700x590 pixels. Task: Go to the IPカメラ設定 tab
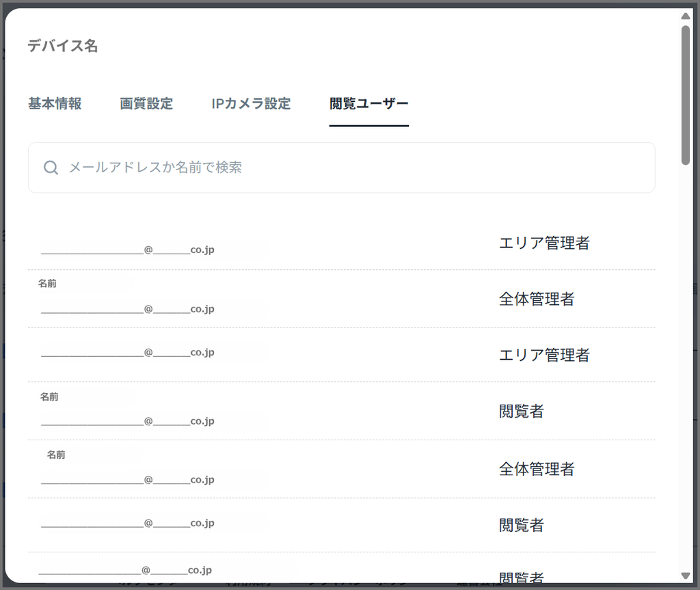click(x=251, y=104)
